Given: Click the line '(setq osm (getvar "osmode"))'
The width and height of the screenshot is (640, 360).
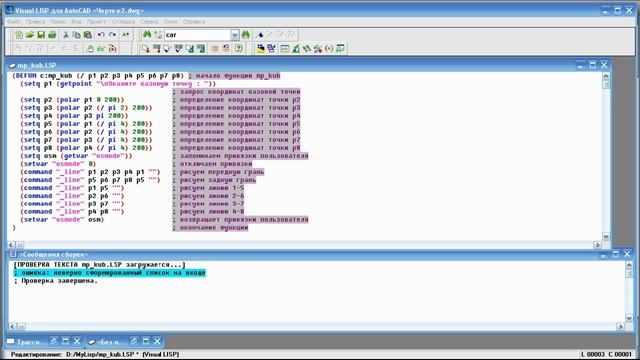Looking at the screenshot, I should tap(76, 156).
